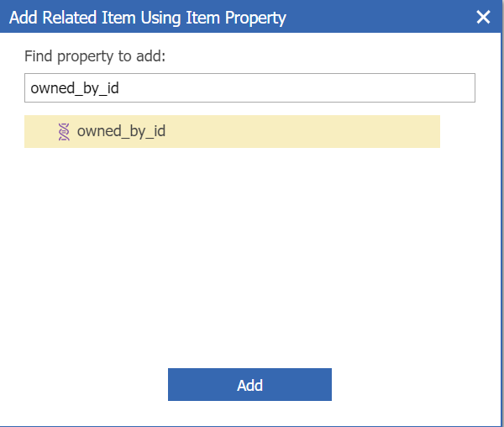Click the highlighted owned_by_id property name

tap(121, 131)
